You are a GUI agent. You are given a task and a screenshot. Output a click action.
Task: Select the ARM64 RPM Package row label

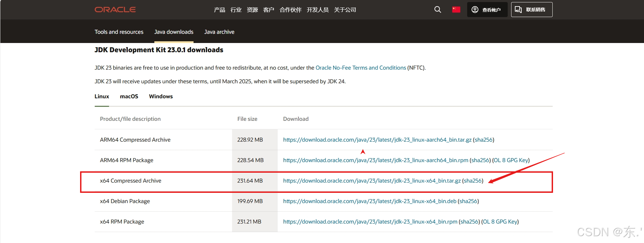point(126,160)
